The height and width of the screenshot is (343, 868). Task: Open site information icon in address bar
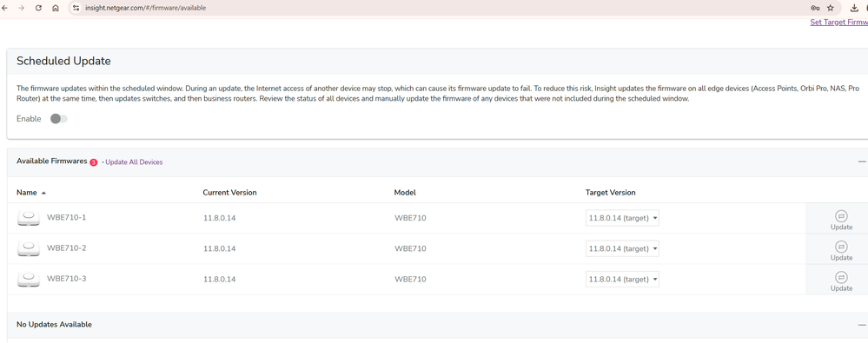[x=76, y=9]
